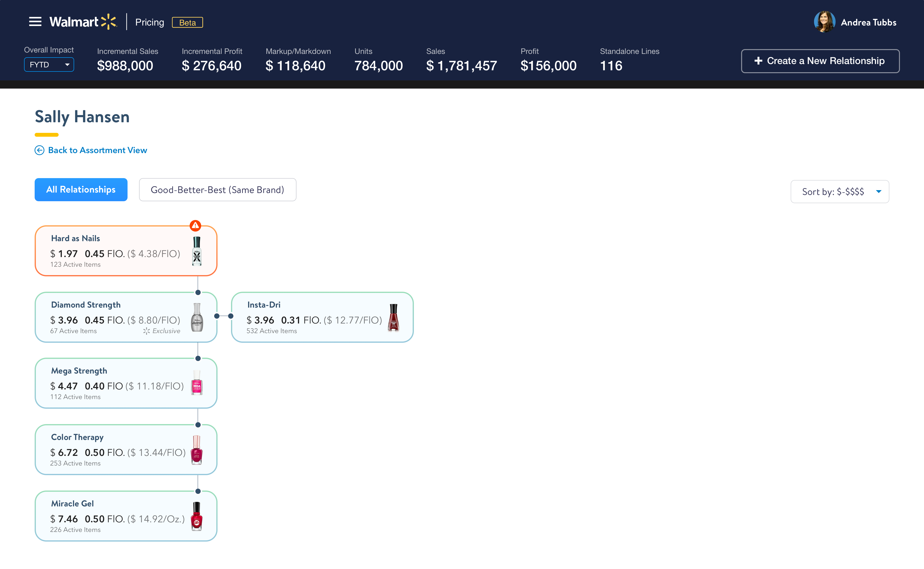Click the connector dot above Miracle Gel card
This screenshot has width=924, height=569.
[x=198, y=491]
